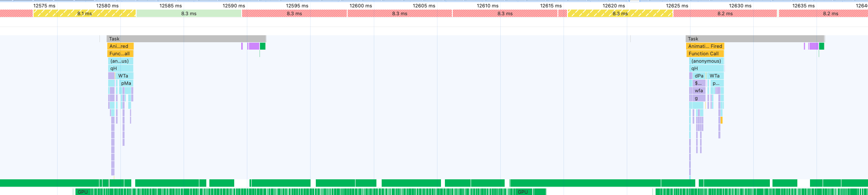Click the 'wfa' function block

tap(699, 91)
